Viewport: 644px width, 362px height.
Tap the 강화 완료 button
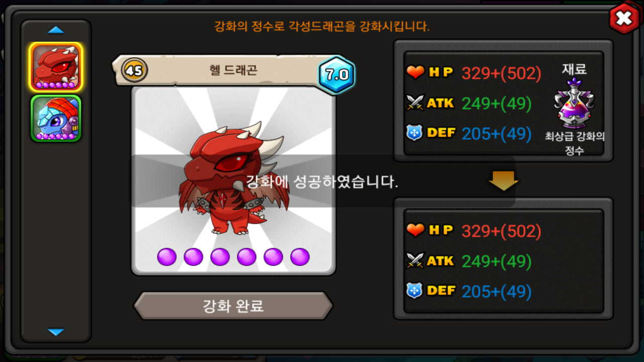point(233,306)
